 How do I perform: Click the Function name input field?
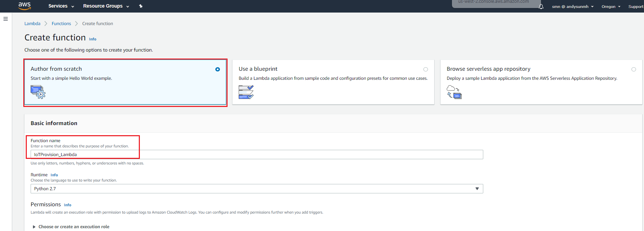click(x=257, y=155)
